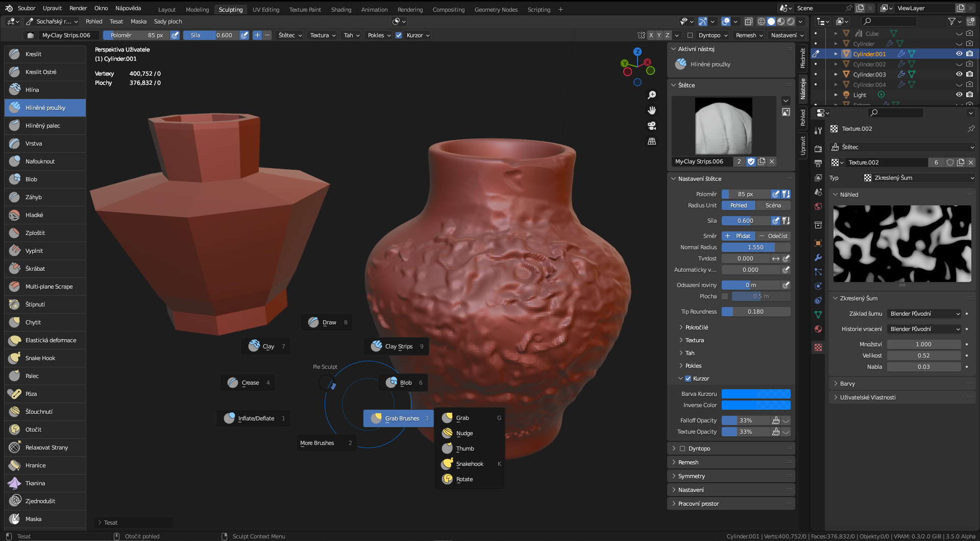Adjust the Tip Roundness slider
Image resolution: width=980 pixels, height=541 pixels.
pos(756,312)
